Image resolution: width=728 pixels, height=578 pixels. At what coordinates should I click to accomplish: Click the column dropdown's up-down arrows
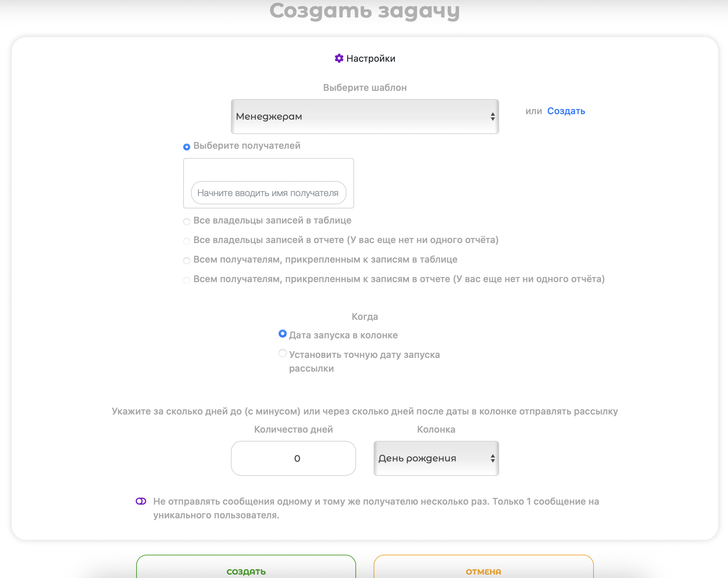tap(492, 458)
